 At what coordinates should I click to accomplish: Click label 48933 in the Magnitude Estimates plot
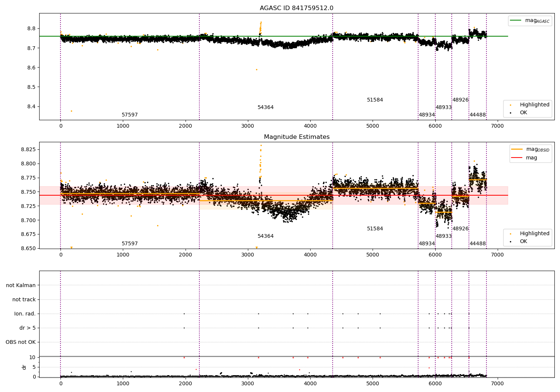click(444, 236)
